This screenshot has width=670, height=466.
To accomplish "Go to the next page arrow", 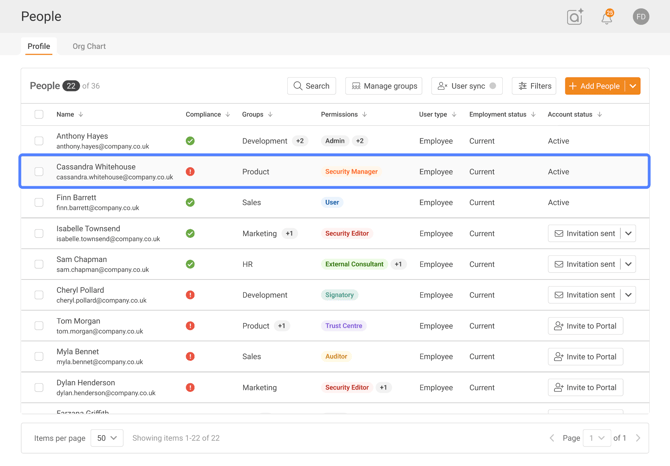I will (638, 438).
